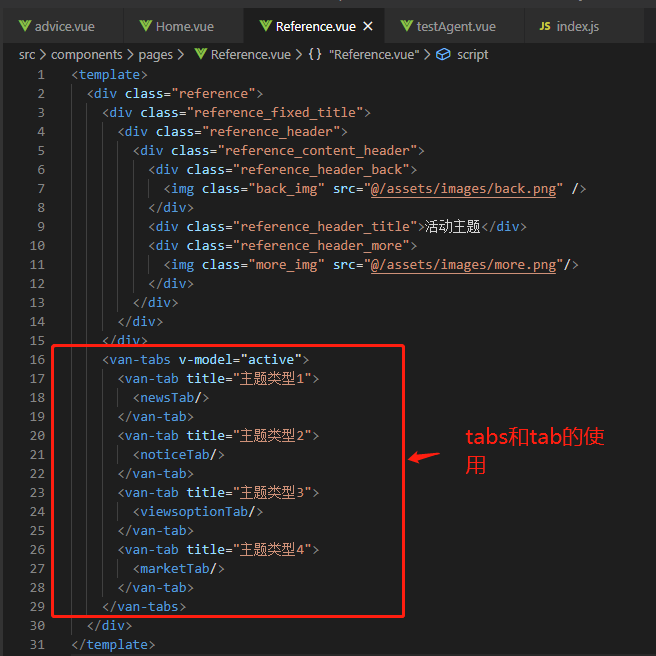
Task: Switch to the advice.vue tab
Action: click(x=63, y=26)
